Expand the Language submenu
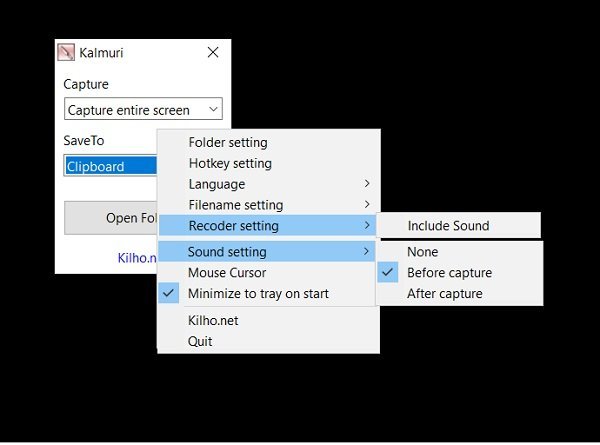The width and height of the screenshot is (600, 445). pyautogui.click(x=268, y=184)
